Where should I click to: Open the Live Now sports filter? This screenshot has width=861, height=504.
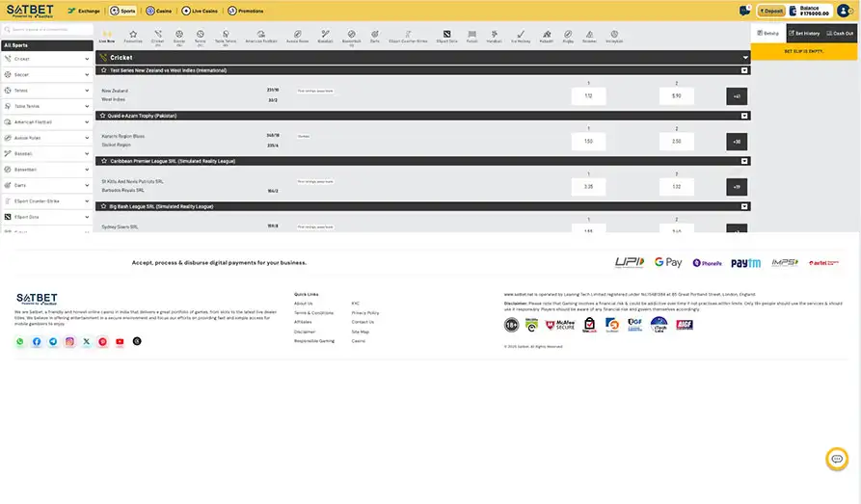pyautogui.click(x=106, y=37)
